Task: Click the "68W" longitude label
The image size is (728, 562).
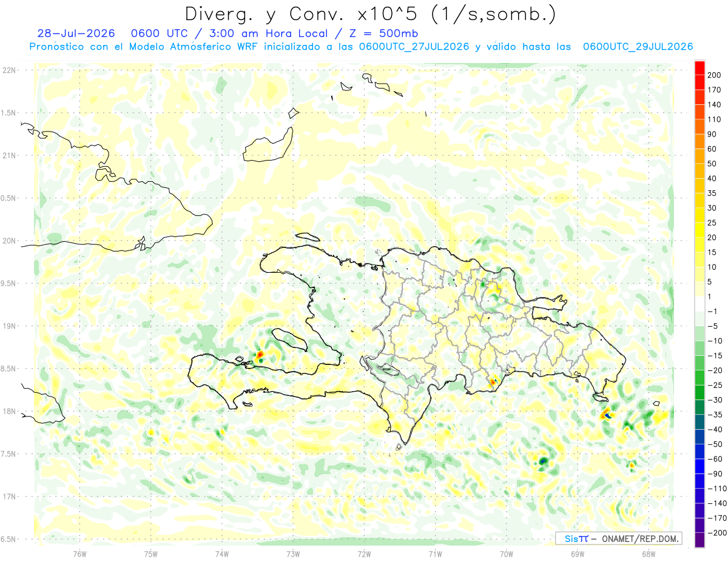Action: click(649, 554)
